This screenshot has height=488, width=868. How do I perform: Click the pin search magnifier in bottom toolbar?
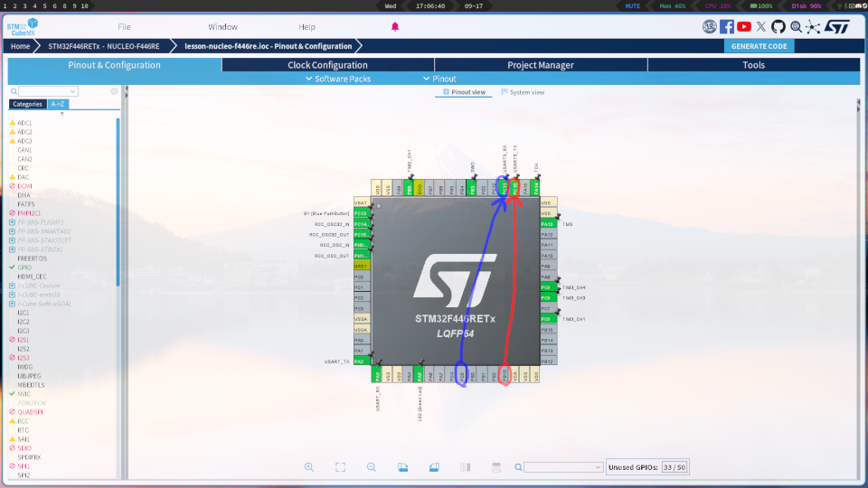pyautogui.click(x=518, y=467)
